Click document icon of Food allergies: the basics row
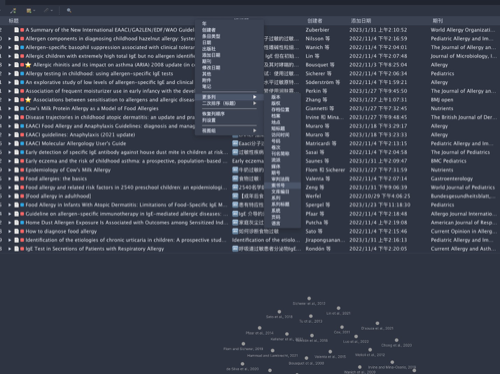Viewport: 500px width, 374px height. (16, 179)
